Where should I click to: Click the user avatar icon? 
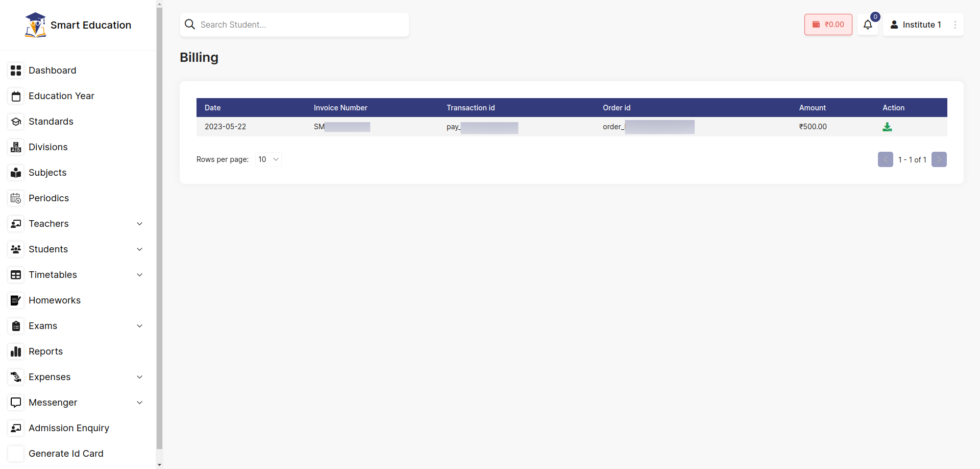[x=894, y=25]
